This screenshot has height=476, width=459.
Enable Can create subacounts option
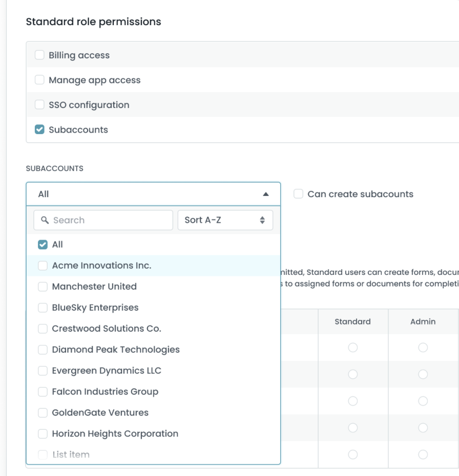coord(298,194)
